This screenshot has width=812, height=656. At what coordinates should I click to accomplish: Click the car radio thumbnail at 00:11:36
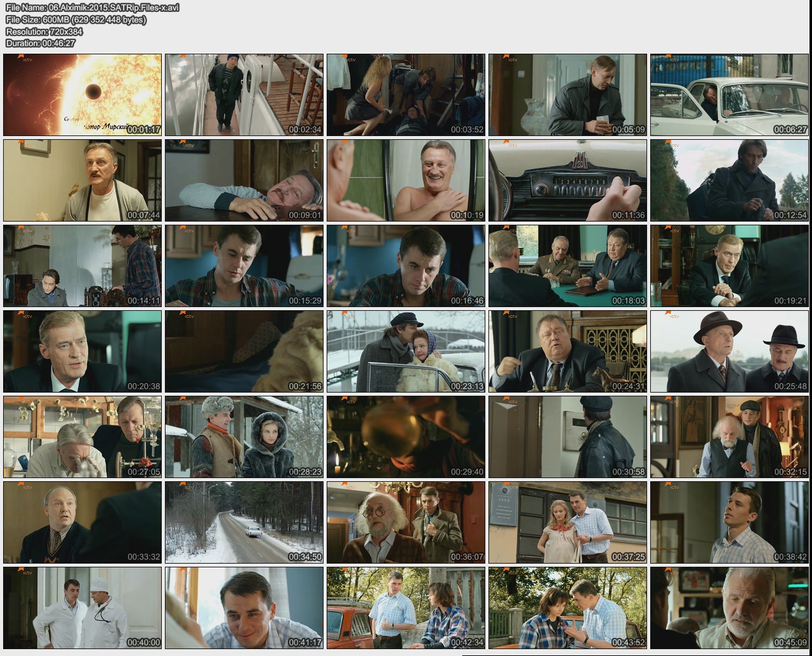click(567, 180)
